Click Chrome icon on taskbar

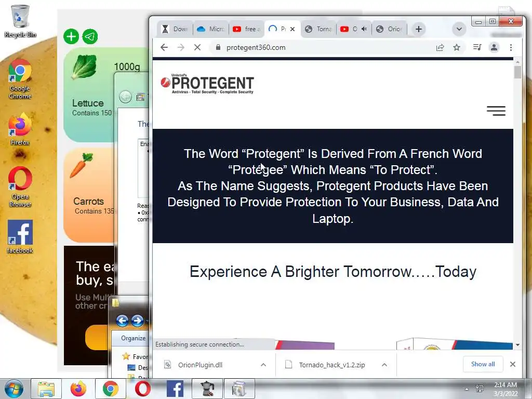point(111,389)
